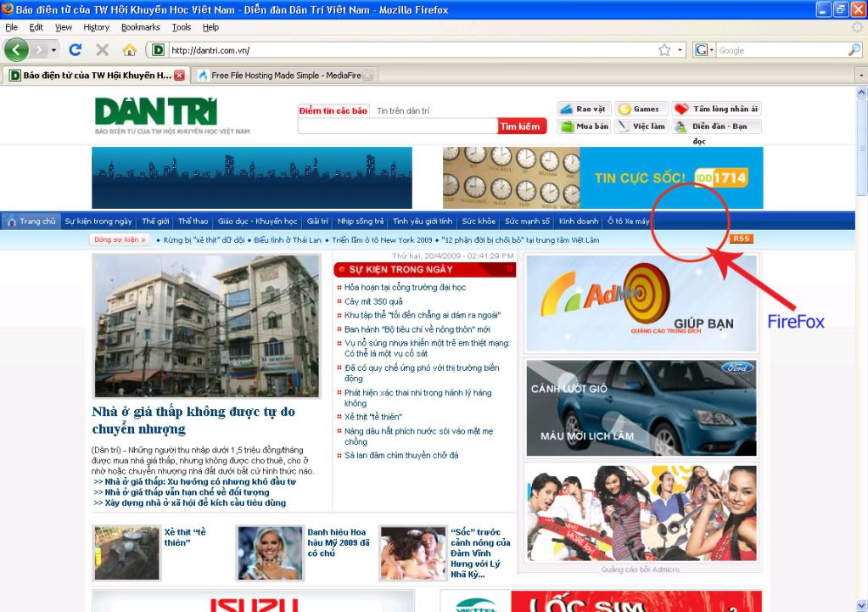Click the page scrollbar up arrow

tap(861, 93)
